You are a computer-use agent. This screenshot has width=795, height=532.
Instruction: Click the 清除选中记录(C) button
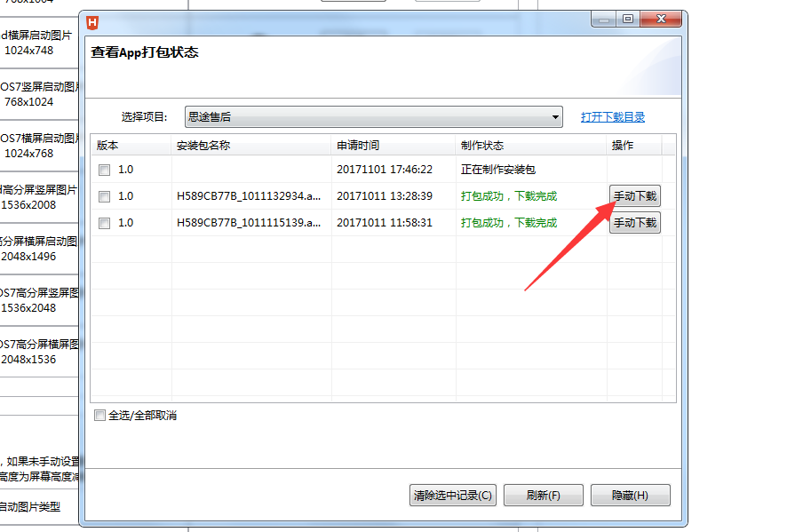click(453, 495)
